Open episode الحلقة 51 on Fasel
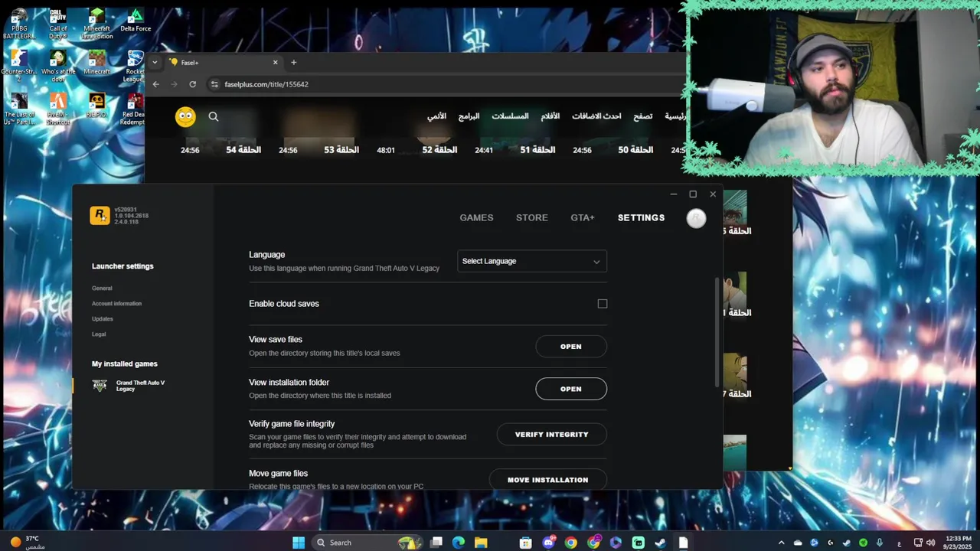 [537, 150]
